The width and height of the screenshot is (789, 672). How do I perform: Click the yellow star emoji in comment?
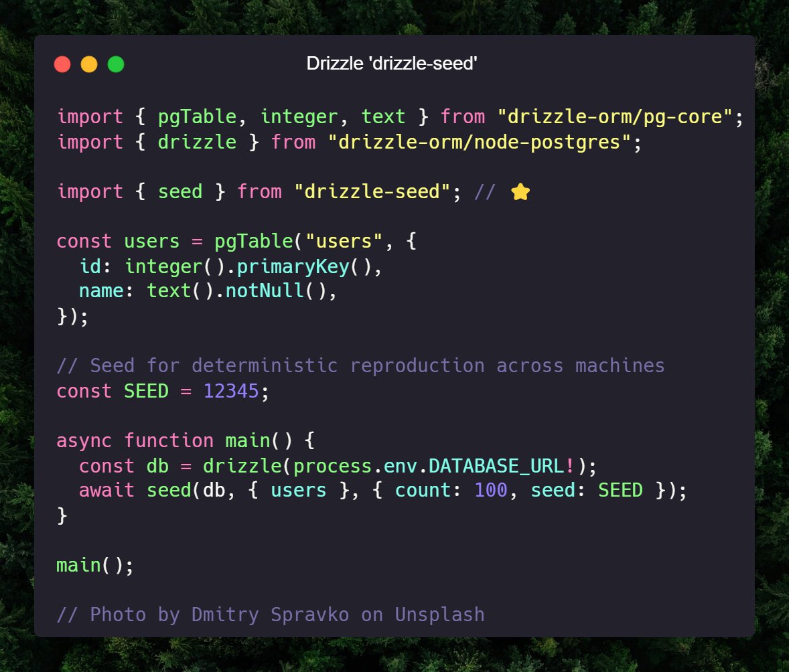point(520,191)
